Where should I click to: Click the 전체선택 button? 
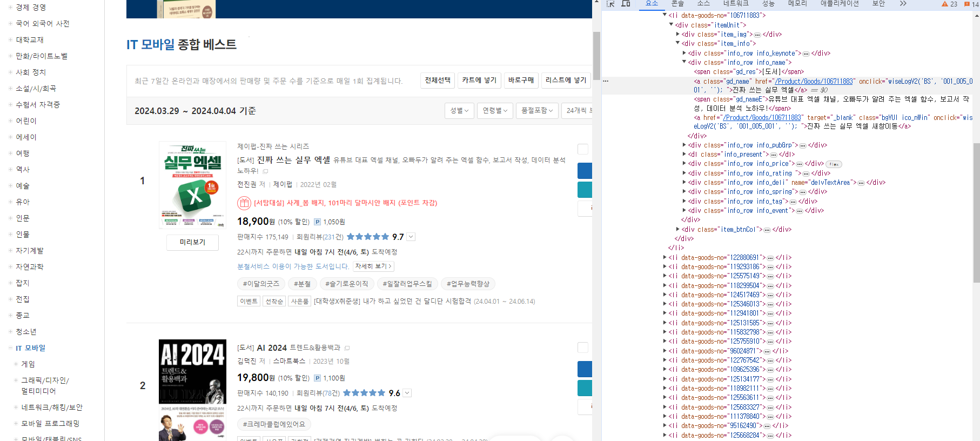coord(438,81)
